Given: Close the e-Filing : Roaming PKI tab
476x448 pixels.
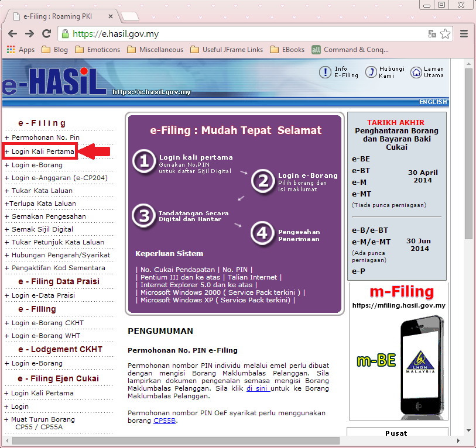Looking at the screenshot, I should [111, 16].
